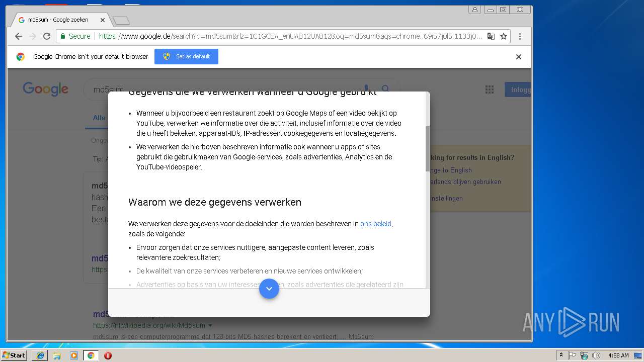644x362 pixels.
Task: Click the Chrome user profile button
Action: [x=474, y=10]
